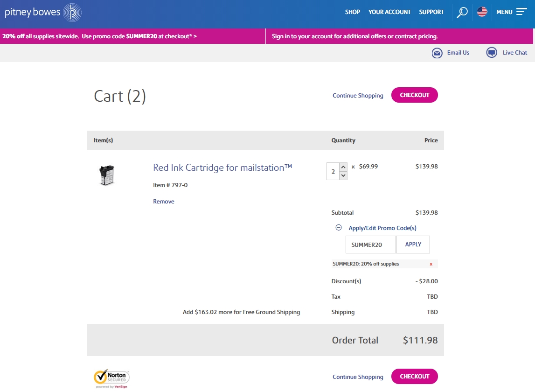Screen dimensions: 535x392
Task: Open the search magnifier icon
Action: (462, 12)
